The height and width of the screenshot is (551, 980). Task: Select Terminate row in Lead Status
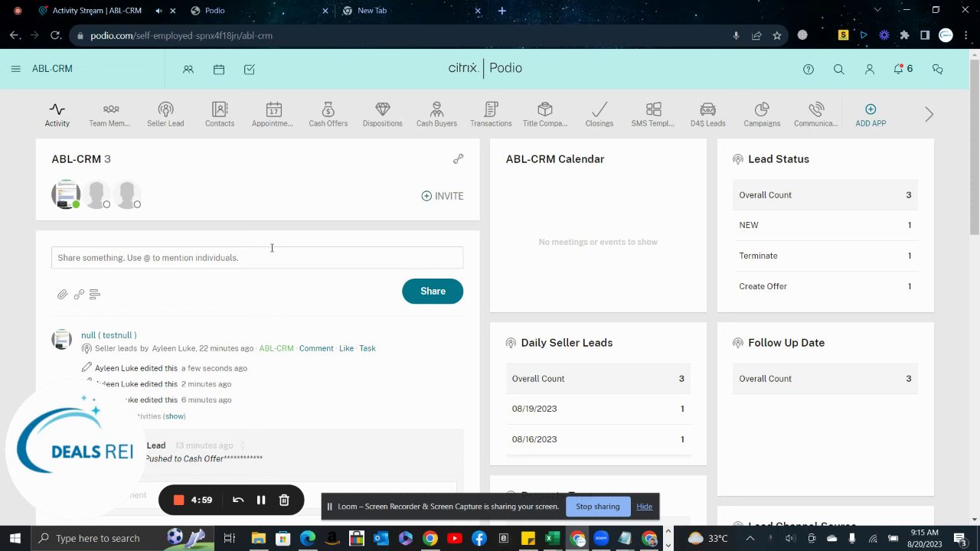825,256
